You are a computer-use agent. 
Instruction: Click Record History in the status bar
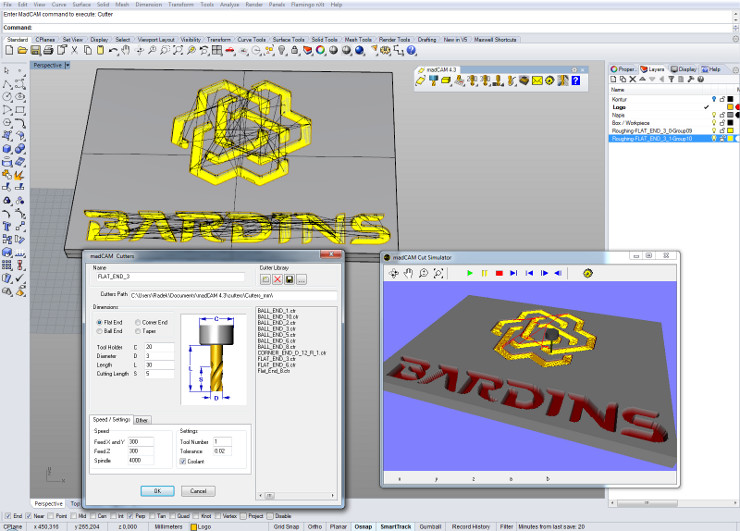click(471, 526)
